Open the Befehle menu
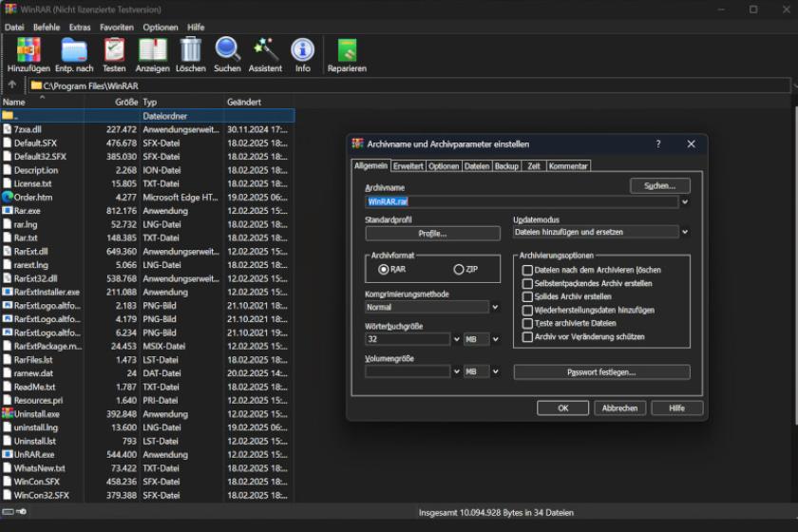The image size is (798, 532). pyautogui.click(x=47, y=27)
